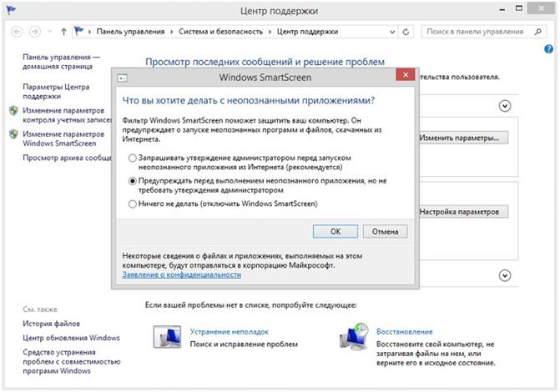Navigate up one level with Up arrow
The image size is (560, 392).
63,32
